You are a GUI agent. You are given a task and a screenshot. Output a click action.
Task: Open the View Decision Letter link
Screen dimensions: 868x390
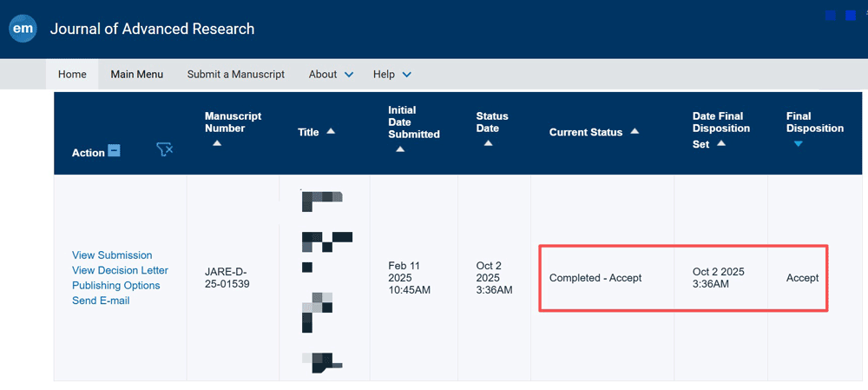coord(120,270)
